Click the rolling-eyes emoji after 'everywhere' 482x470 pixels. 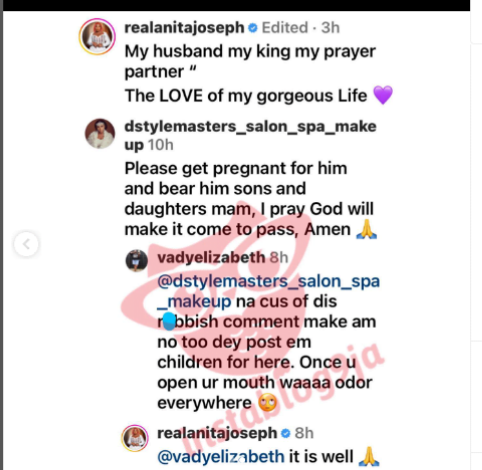point(268,403)
